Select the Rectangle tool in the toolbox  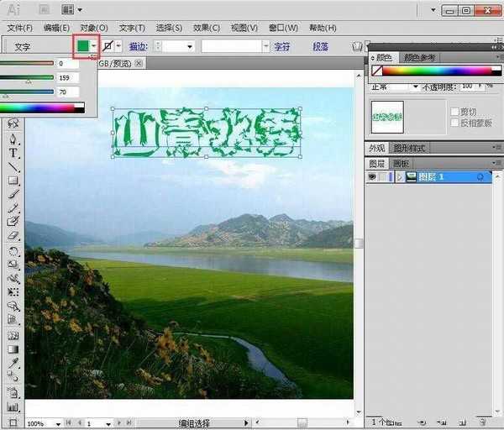tap(13, 181)
